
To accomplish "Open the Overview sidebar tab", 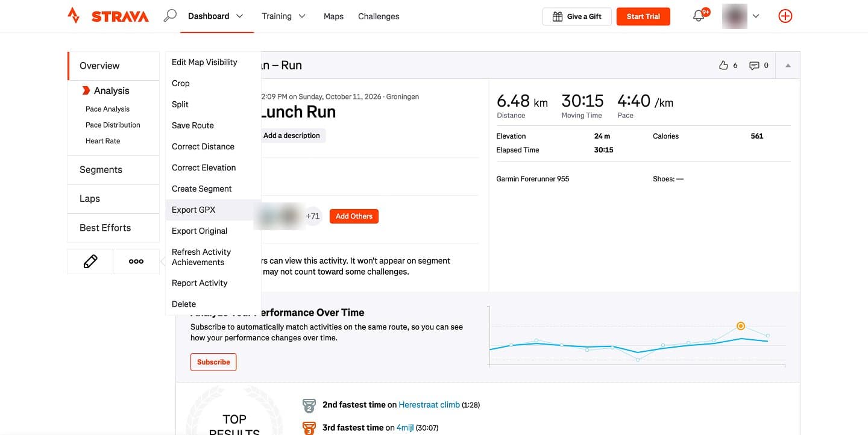I will point(113,66).
